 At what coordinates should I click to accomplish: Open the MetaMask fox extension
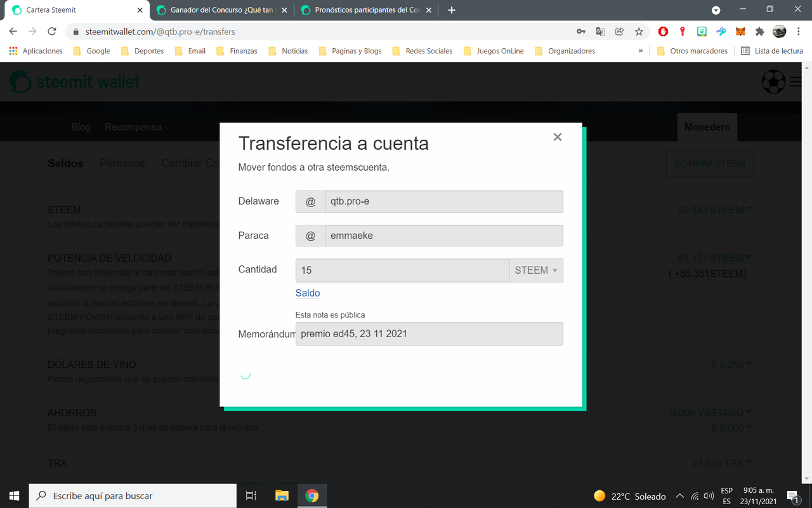click(x=740, y=31)
